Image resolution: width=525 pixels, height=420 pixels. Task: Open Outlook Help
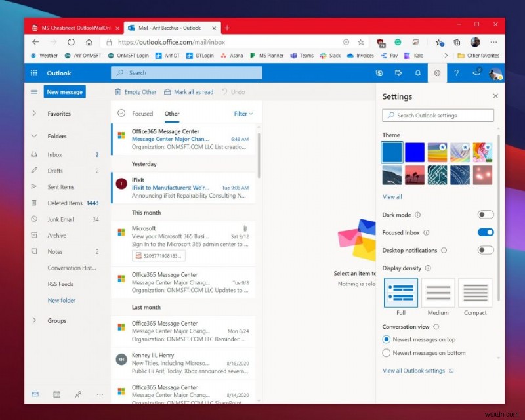click(x=457, y=73)
